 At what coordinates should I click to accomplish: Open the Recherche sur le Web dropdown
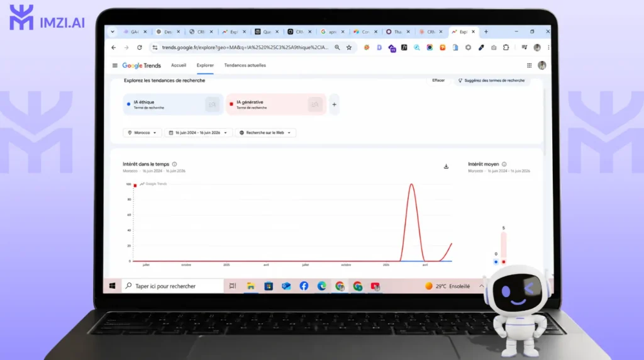(265, 133)
